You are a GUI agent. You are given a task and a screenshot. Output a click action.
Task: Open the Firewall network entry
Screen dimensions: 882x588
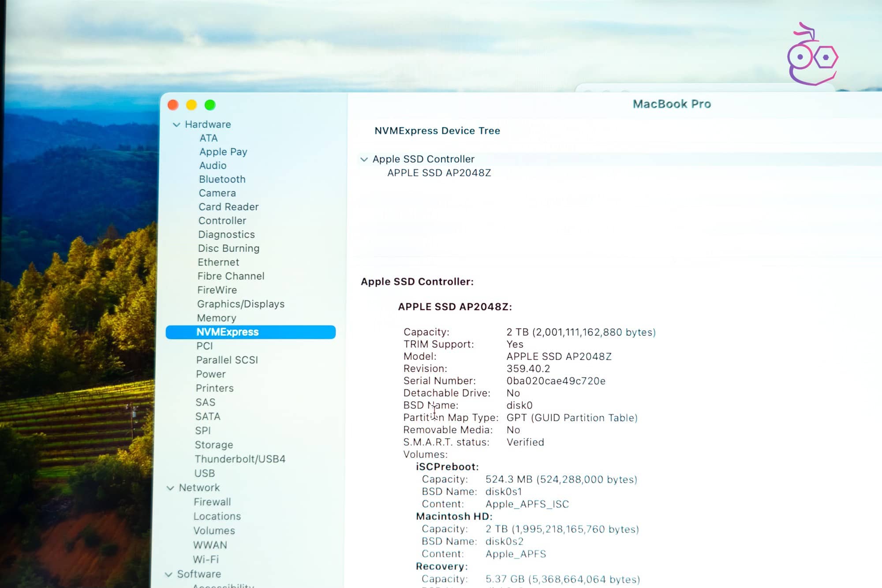click(x=212, y=502)
